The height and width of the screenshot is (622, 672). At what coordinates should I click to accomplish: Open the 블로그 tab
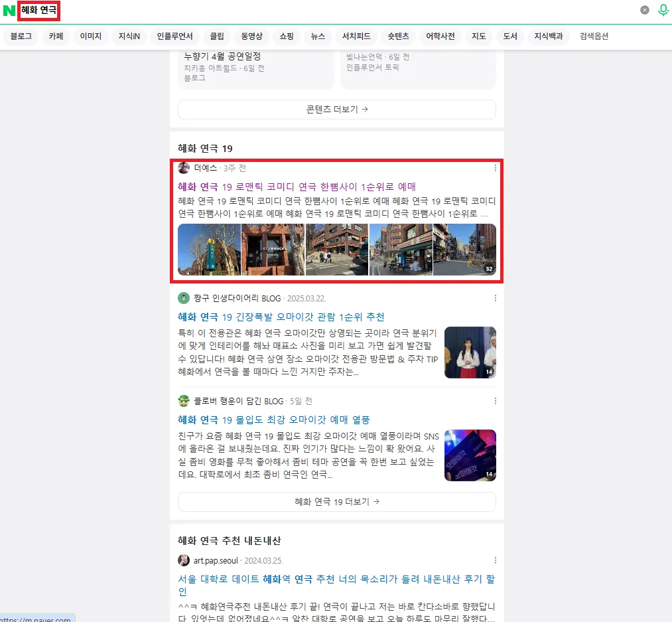21,37
